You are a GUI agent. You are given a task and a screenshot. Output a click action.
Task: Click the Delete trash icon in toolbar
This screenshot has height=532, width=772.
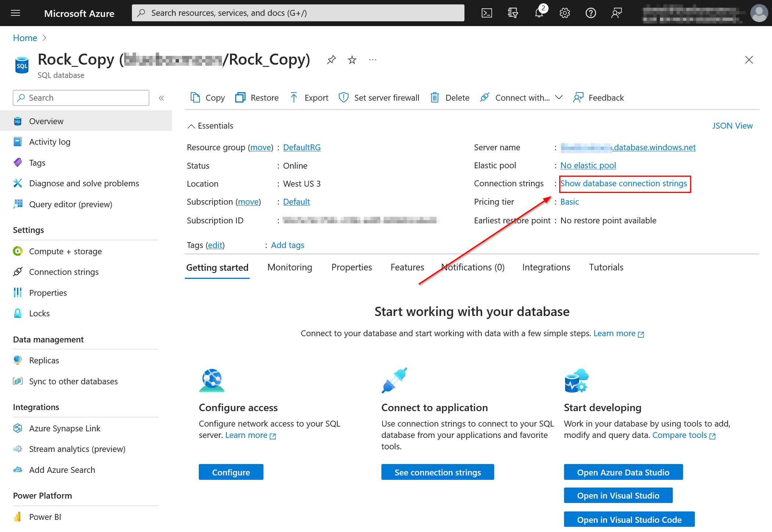(x=435, y=98)
